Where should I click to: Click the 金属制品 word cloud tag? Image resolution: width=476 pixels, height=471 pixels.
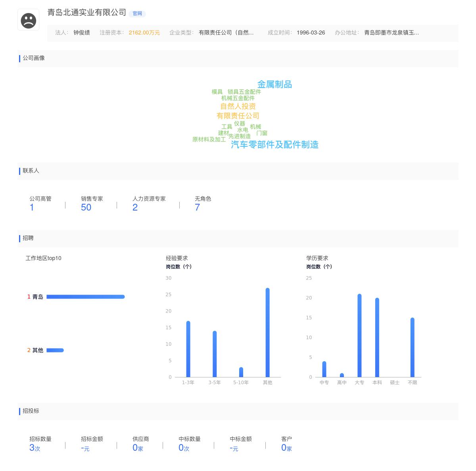274,84
